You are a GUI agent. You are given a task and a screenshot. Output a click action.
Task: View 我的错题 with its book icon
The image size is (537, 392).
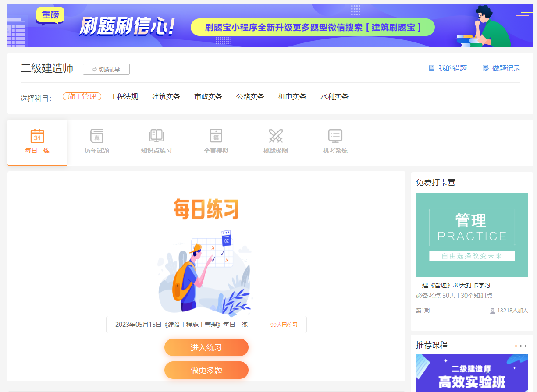click(448, 68)
